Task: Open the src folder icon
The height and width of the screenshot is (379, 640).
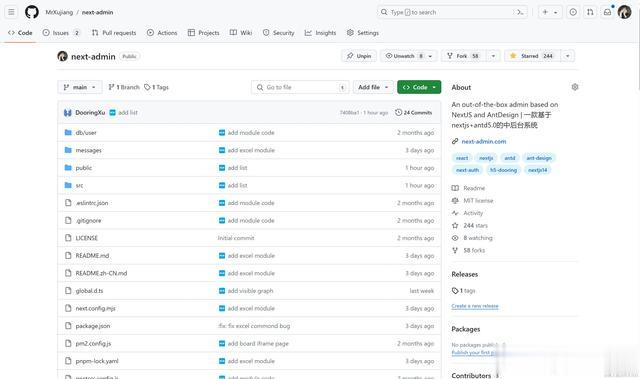Action: (x=68, y=185)
